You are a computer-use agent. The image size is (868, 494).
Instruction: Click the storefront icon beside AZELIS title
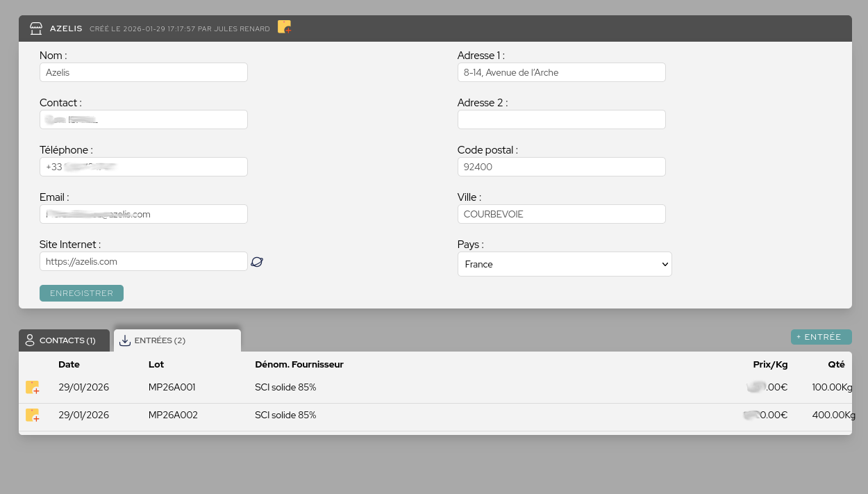point(36,28)
